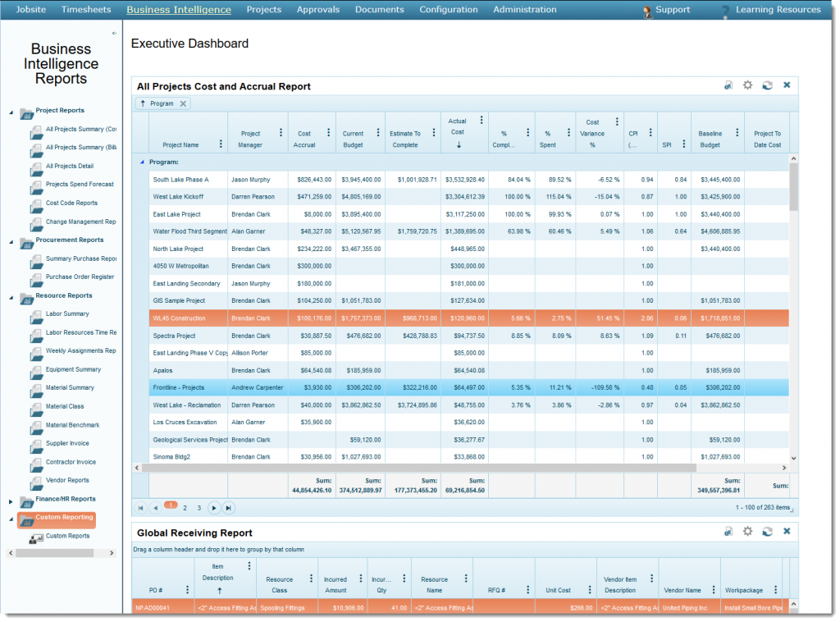
Task: Refresh the All Projects Cost and Accrual Report
Action: (x=767, y=85)
